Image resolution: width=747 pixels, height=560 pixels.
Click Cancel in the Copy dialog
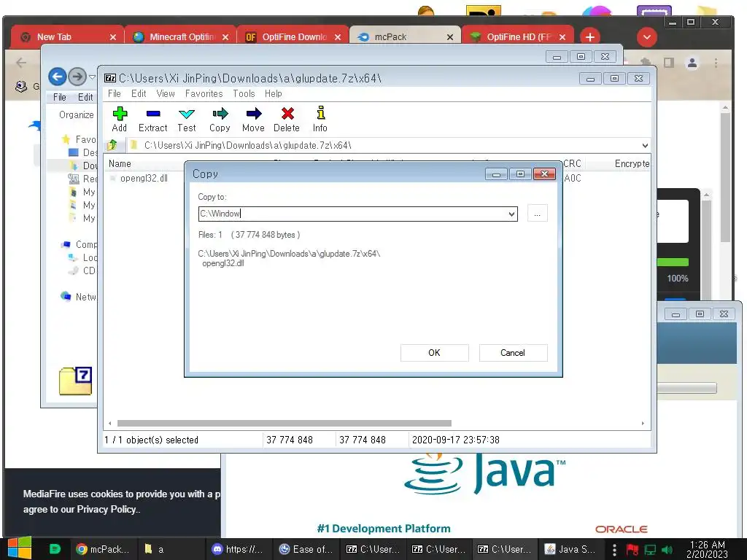coord(513,353)
